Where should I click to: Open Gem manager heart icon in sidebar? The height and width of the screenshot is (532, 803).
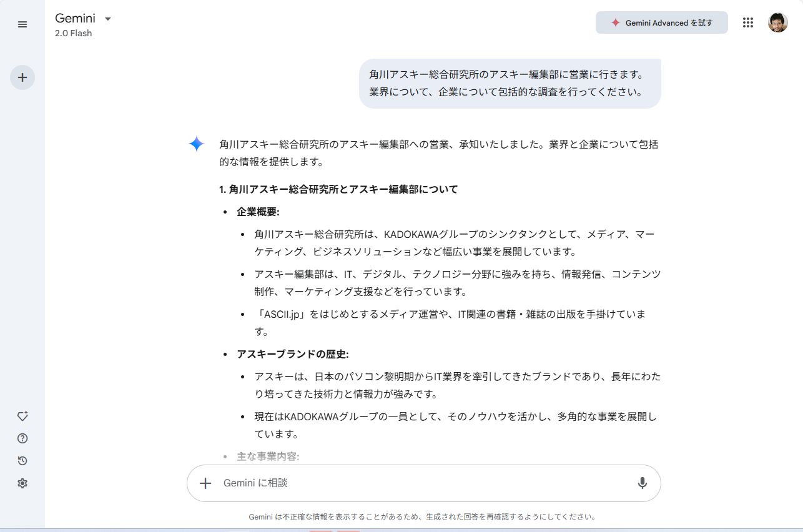point(22,416)
